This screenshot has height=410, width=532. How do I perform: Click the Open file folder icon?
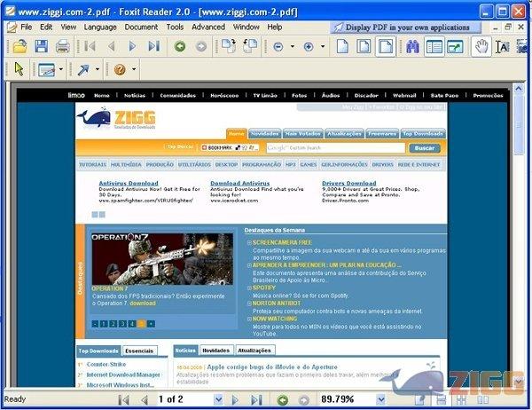click(x=19, y=46)
